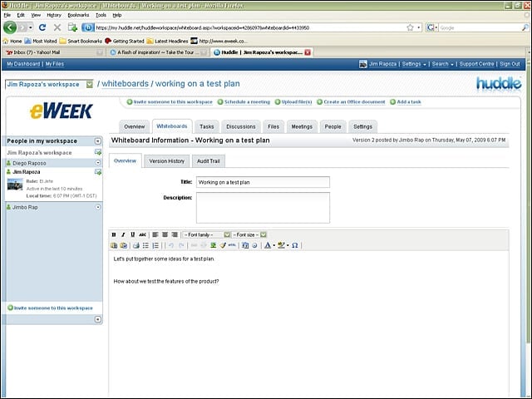The height and width of the screenshot is (399, 532).
Task: View the Audit Trail tab
Action: [x=209, y=161]
